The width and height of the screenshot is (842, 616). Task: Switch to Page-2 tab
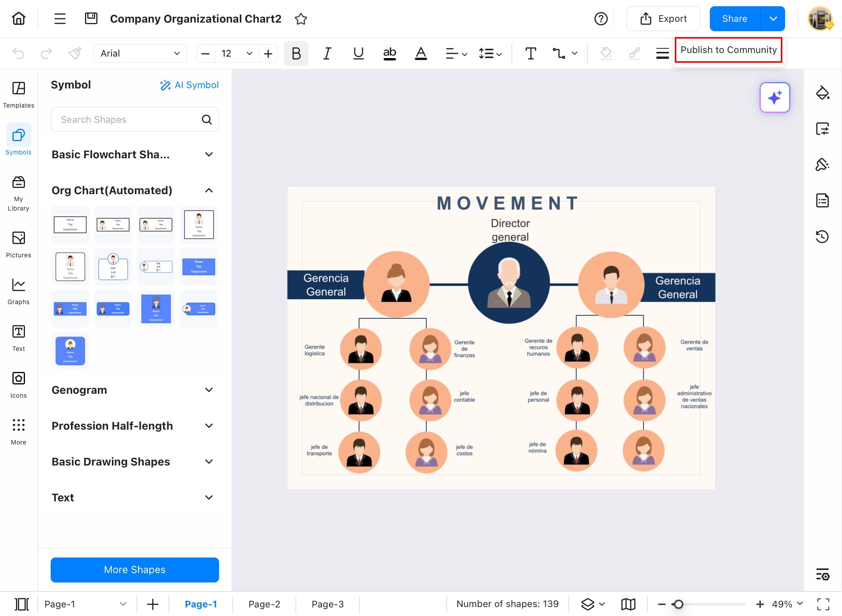[x=264, y=604]
